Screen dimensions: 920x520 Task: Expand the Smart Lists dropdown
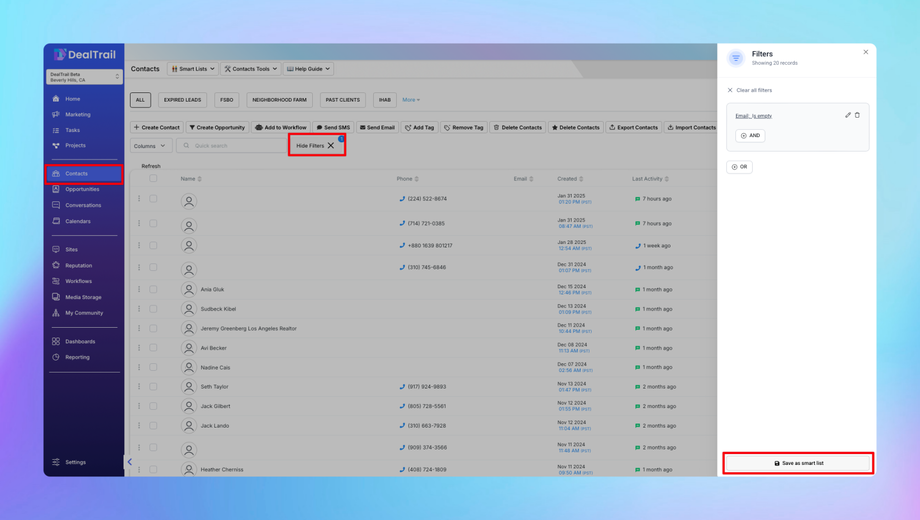coord(193,69)
